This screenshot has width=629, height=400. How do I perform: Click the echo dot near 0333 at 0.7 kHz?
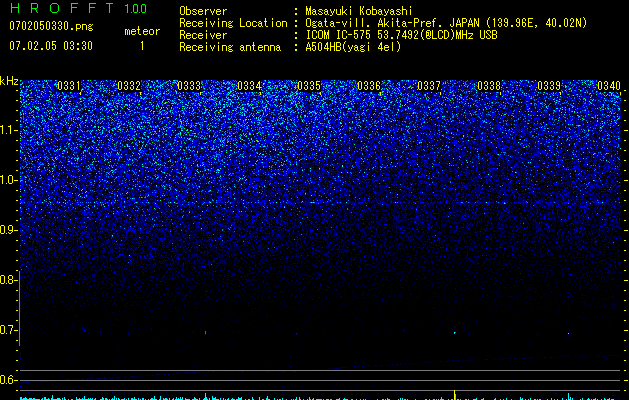[206, 333]
